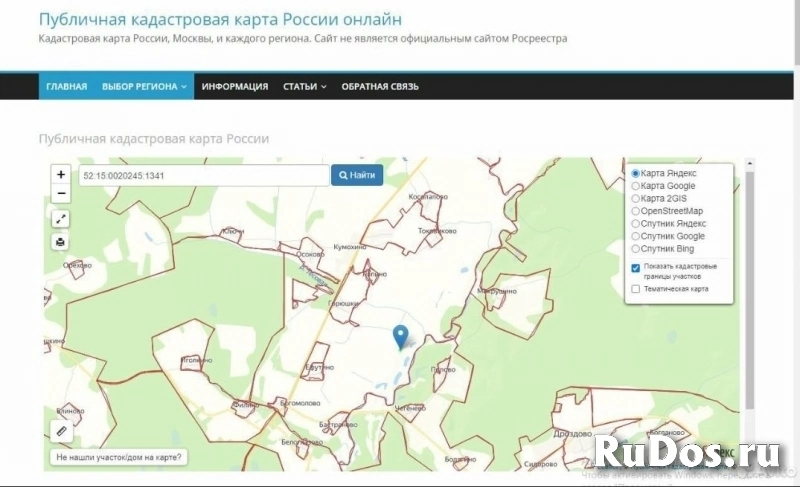This screenshot has height=487, width=800.
Task: Click cadastral number search input field
Action: 204,175
